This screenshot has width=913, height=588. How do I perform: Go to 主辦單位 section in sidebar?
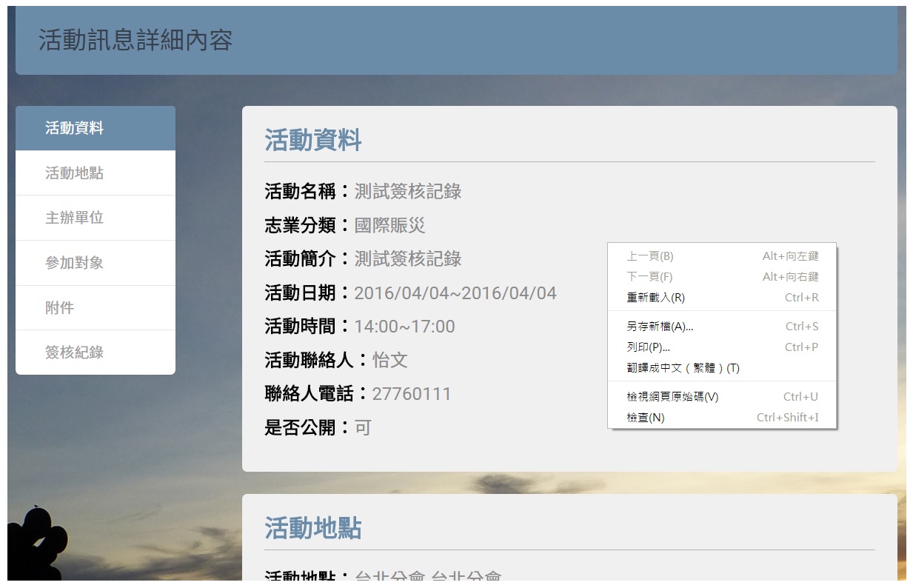(x=96, y=218)
